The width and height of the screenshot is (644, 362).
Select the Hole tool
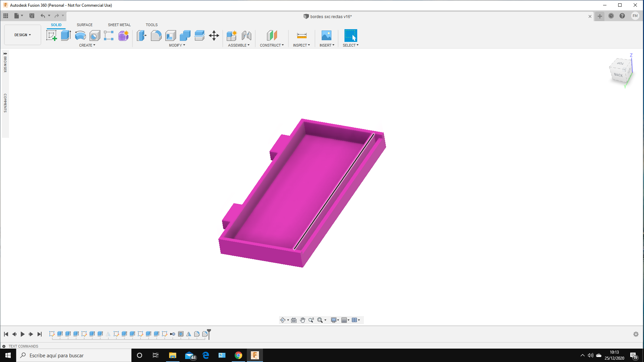[94, 35]
